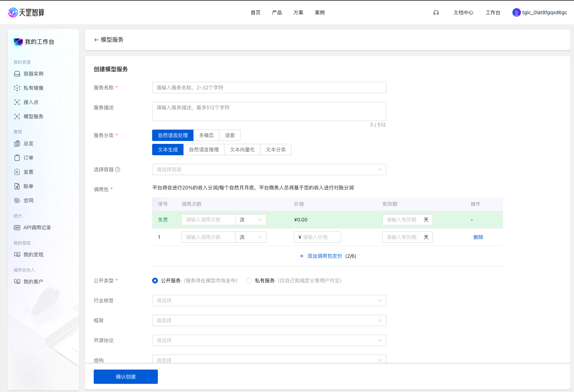
Task: Open 工作台 in top navigation
Action: tap(493, 12)
